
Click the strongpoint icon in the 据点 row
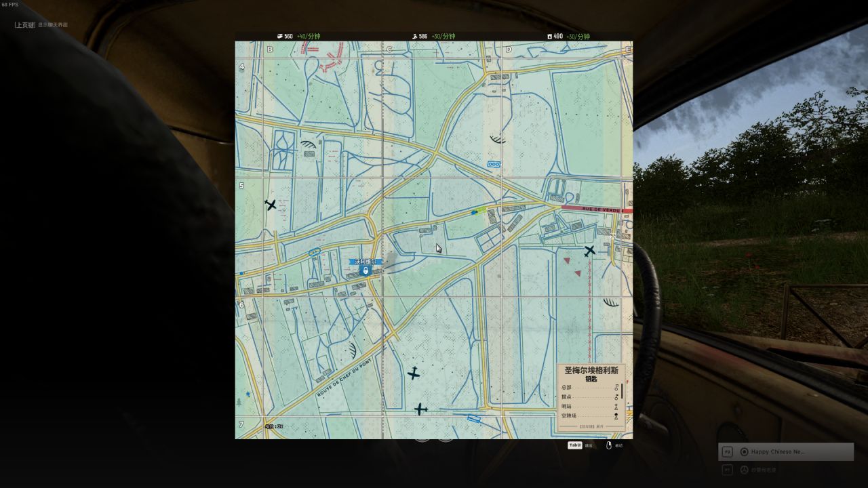(616, 397)
